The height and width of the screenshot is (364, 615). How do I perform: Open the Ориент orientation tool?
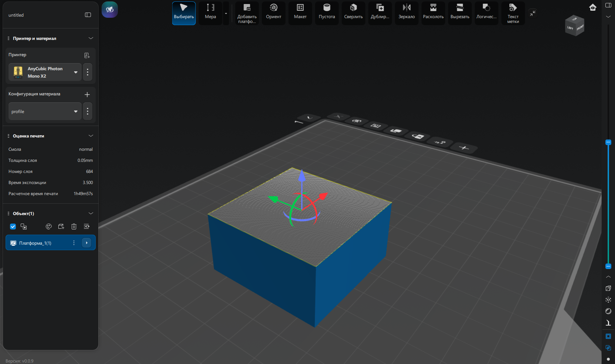[x=273, y=13]
